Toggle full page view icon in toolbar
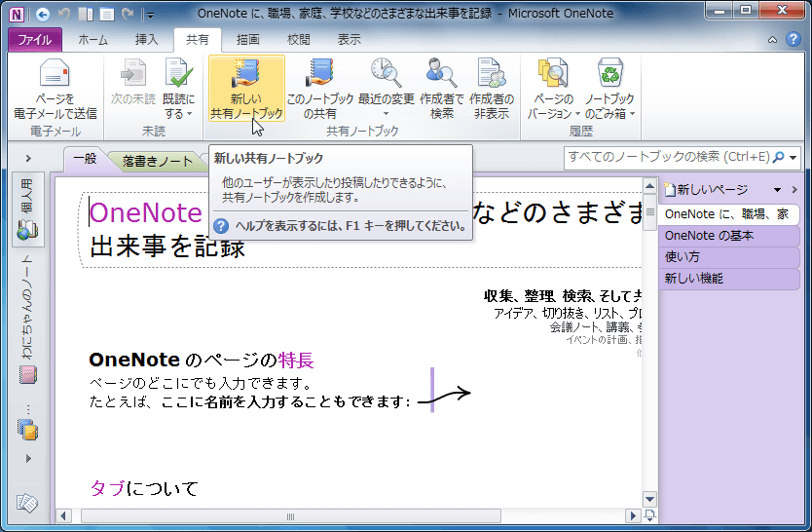 pos(107,14)
